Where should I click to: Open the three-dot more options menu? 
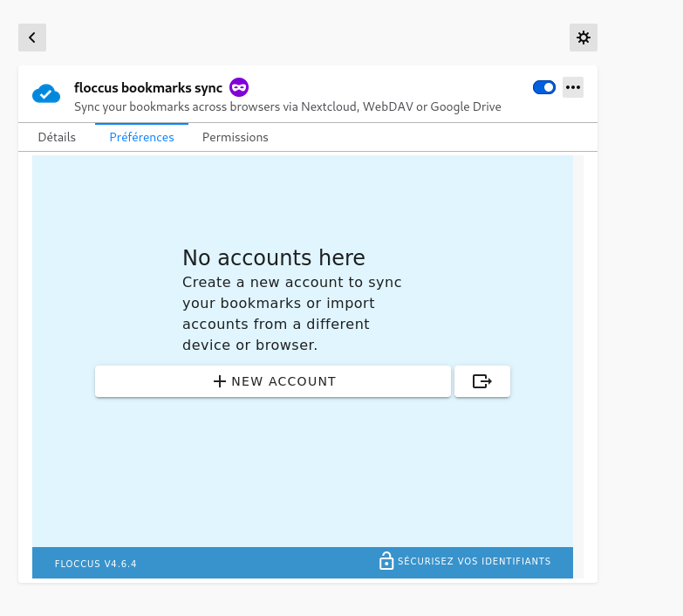click(573, 87)
